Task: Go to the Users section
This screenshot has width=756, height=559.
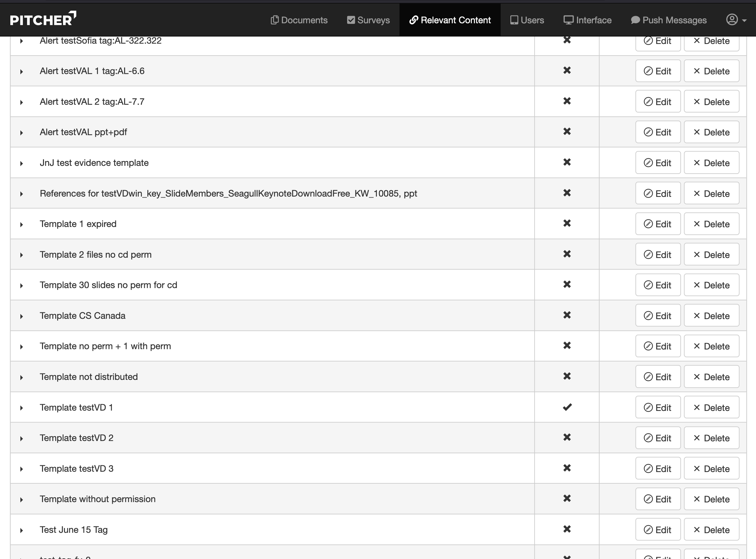Action: 527,20
